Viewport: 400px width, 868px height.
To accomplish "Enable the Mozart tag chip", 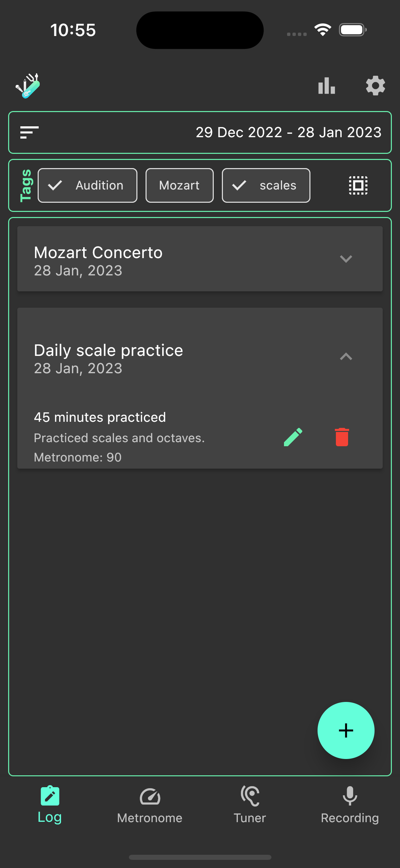I will tap(179, 185).
